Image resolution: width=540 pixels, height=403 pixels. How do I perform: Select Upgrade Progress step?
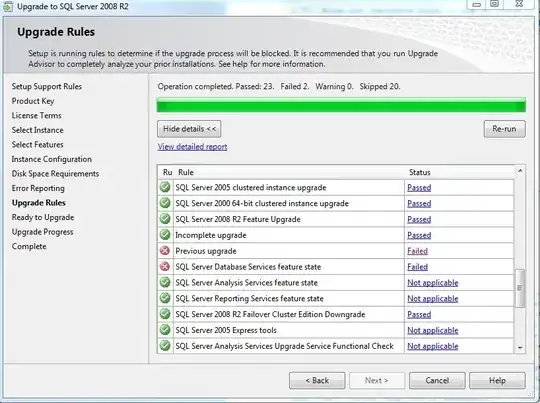(43, 232)
